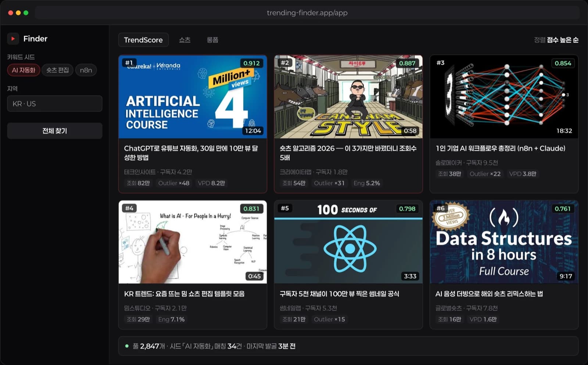
Task: Click the 전체 찾기 button
Action: [55, 131]
